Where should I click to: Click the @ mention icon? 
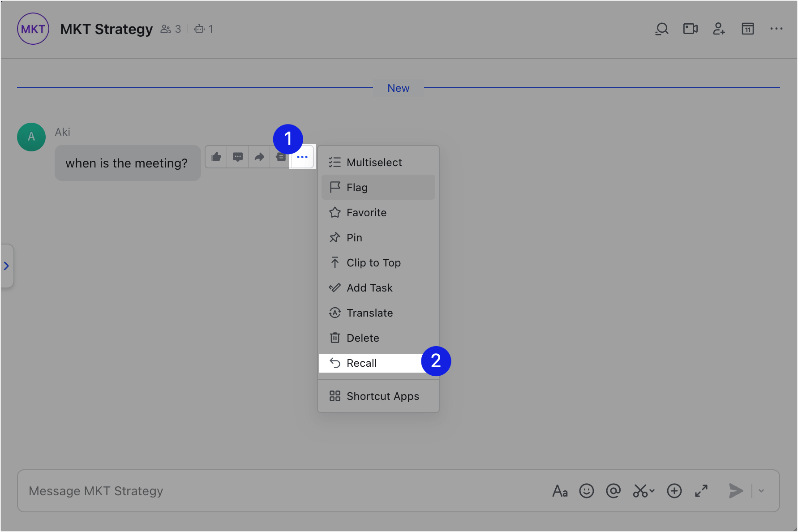coord(613,491)
